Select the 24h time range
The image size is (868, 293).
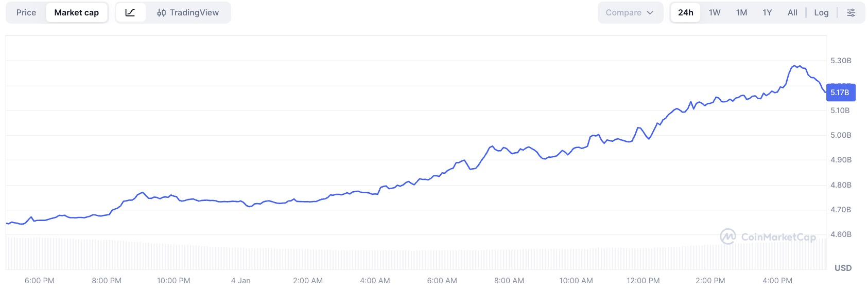click(685, 13)
